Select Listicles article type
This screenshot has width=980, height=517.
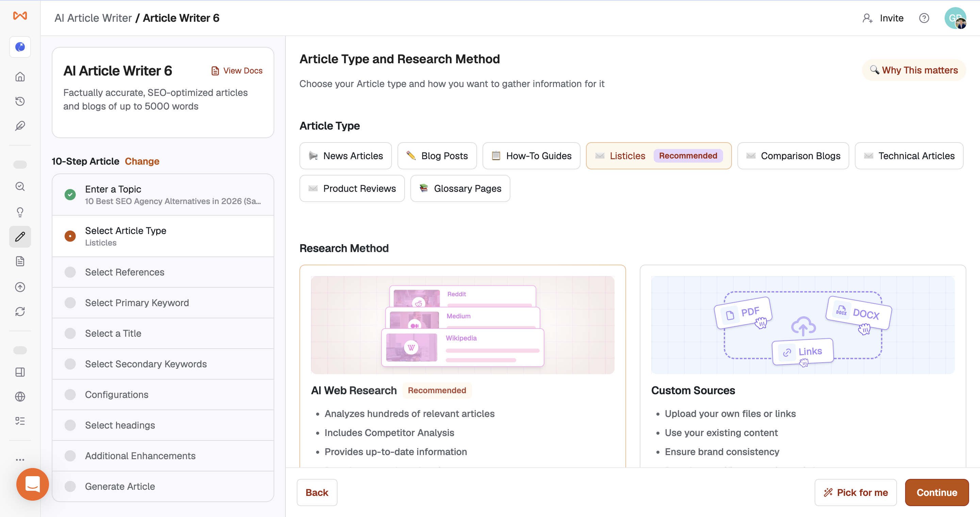(x=658, y=156)
